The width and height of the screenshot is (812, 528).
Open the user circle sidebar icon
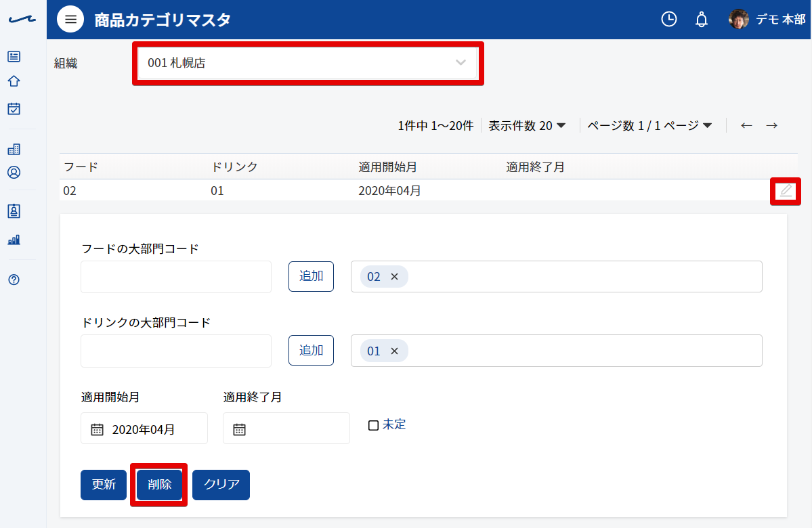click(14, 173)
